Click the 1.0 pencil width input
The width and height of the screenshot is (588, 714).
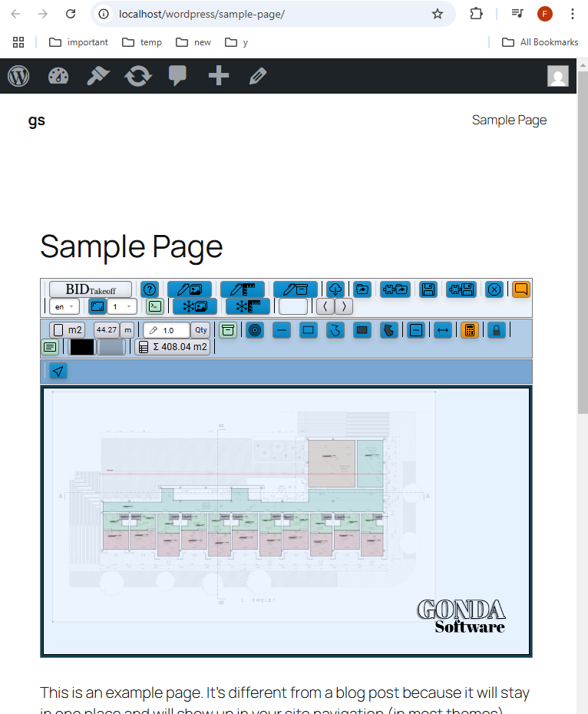(x=167, y=330)
